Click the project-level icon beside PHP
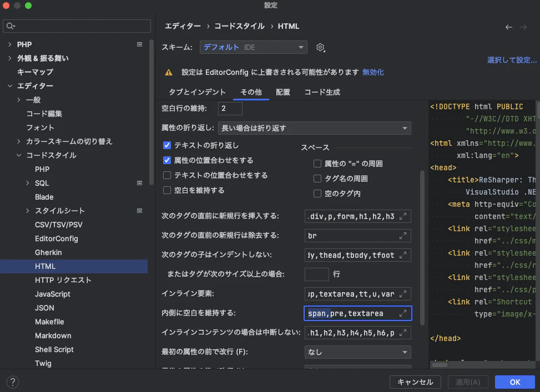 point(139,44)
